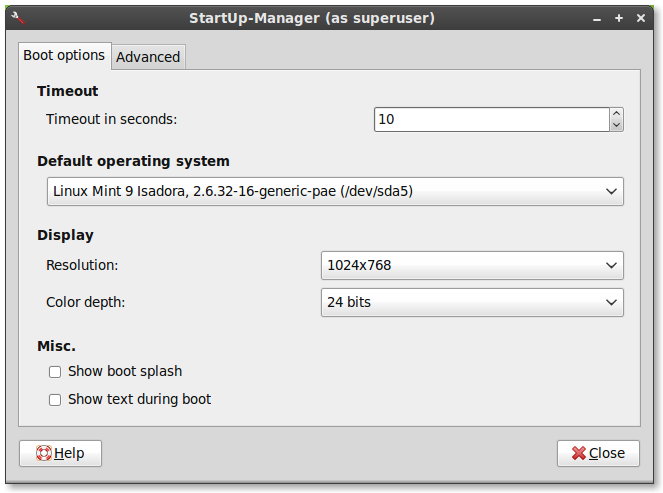Maximize the StartUp-Manager window
Screen dimensions: 663x493
pos(619,18)
